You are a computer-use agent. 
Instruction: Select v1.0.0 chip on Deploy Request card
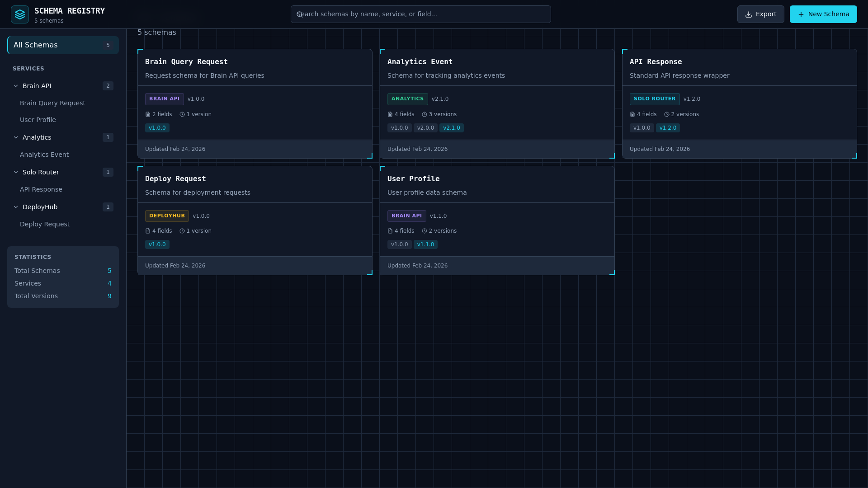[x=157, y=244]
